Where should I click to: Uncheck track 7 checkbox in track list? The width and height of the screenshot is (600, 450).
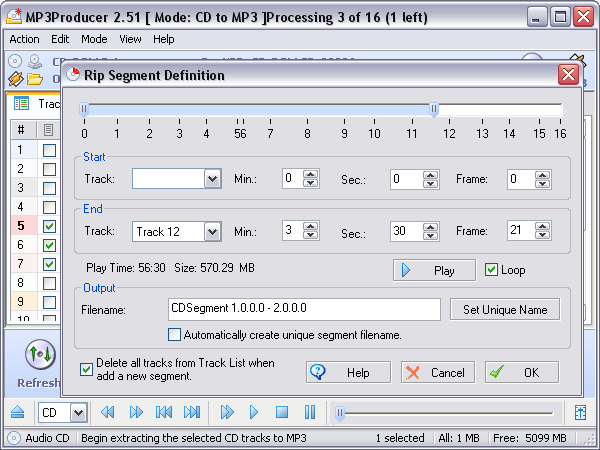click(49, 264)
